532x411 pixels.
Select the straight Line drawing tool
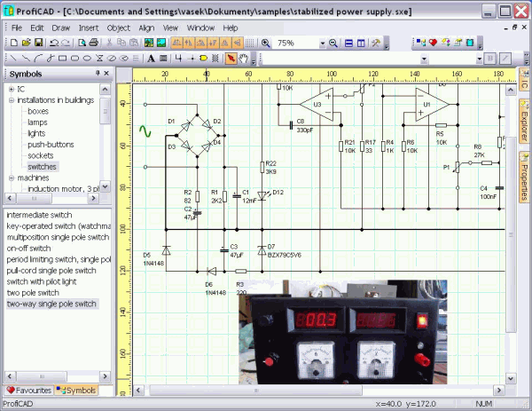13,59
